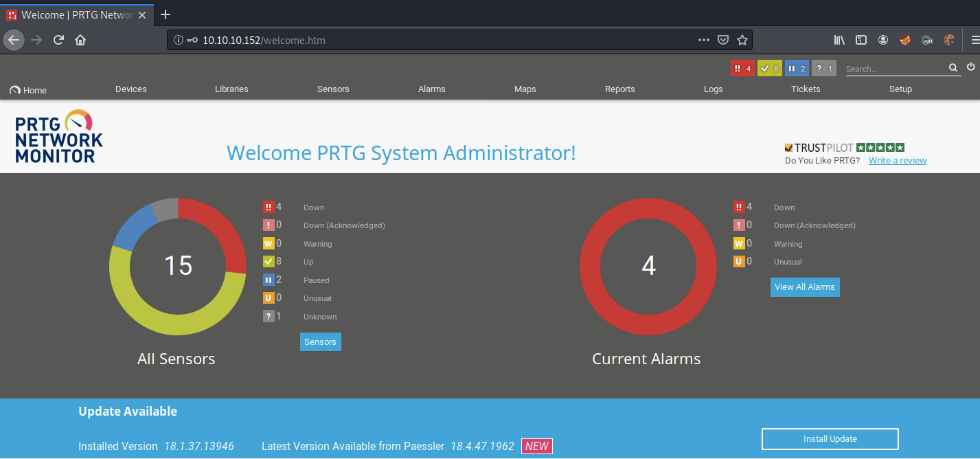Click the View All Alarms button
980x459 pixels.
pos(805,287)
